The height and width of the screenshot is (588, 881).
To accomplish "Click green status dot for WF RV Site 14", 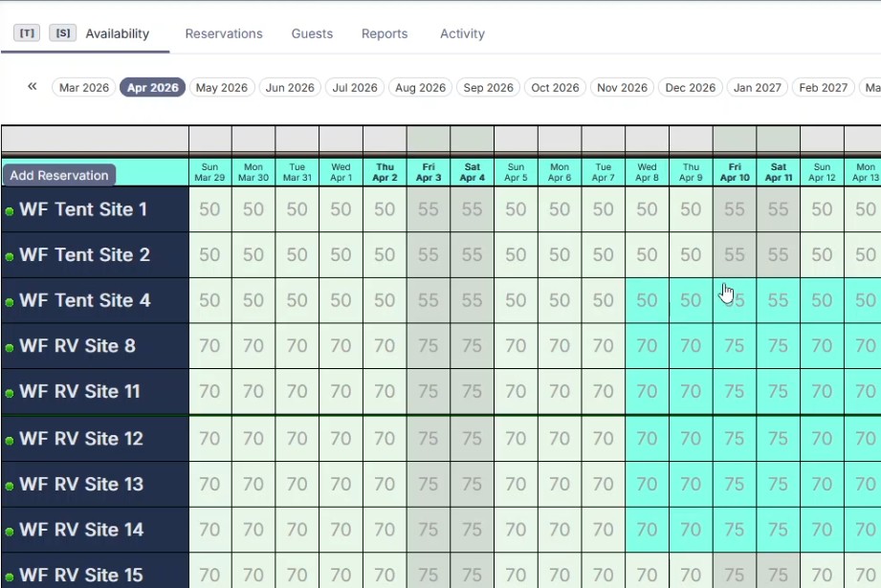I will point(10,532).
